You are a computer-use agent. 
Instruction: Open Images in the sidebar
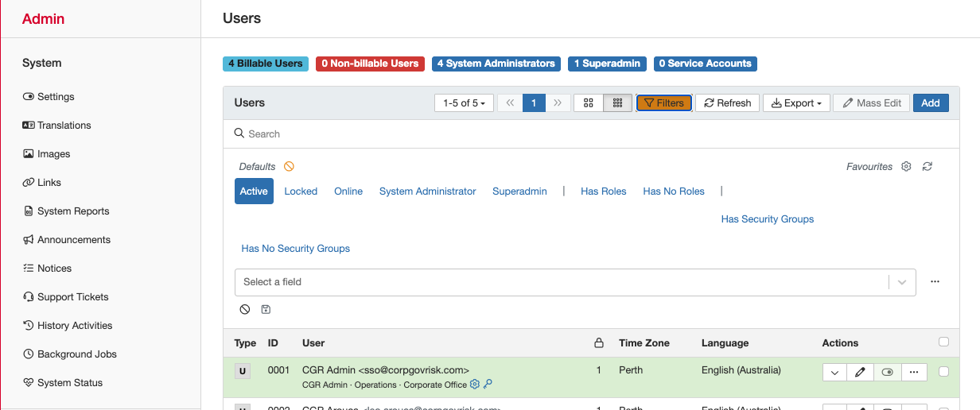coord(46,154)
